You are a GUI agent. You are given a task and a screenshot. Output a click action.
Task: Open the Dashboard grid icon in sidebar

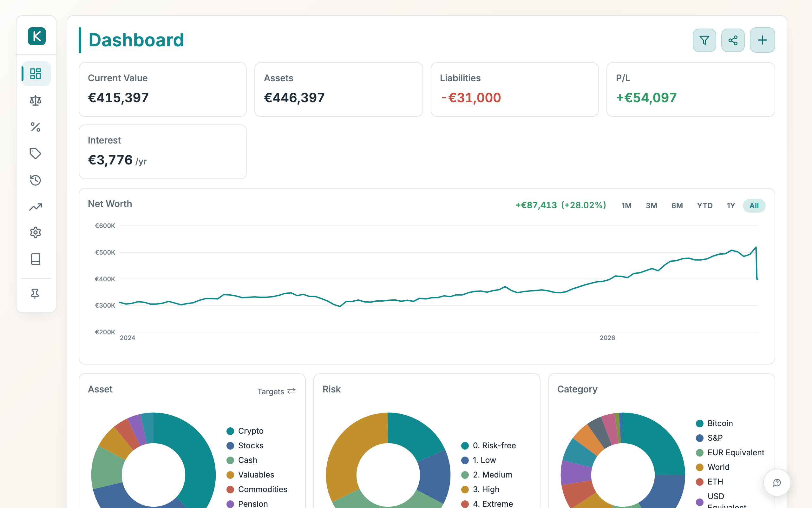tap(36, 74)
